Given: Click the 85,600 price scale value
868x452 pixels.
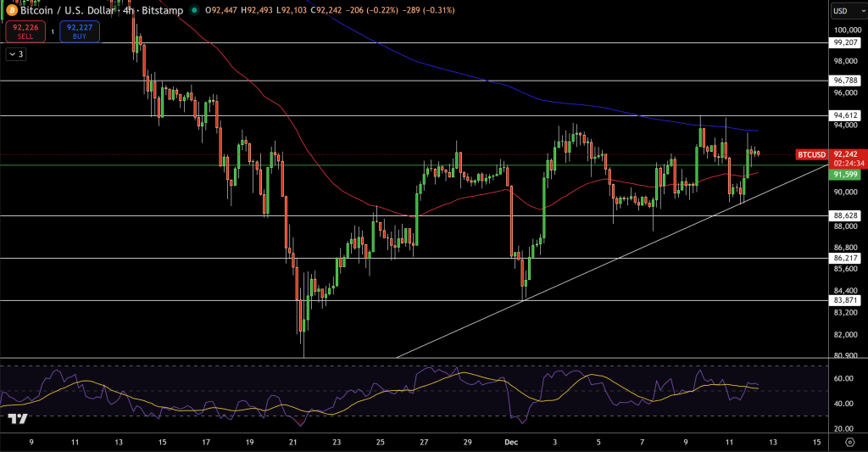Looking at the screenshot, I should click(x=845, y=269).
